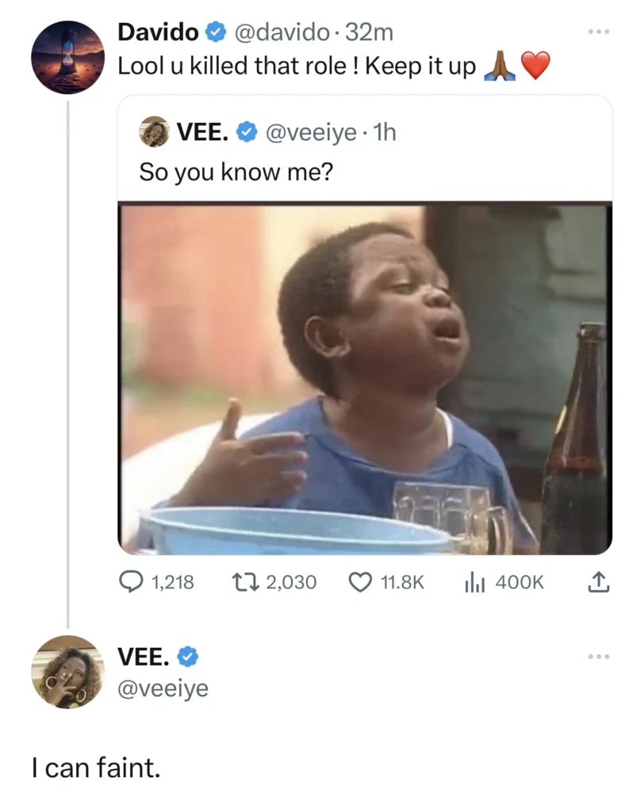Open the quoted tweet's meme image

[x=365, y=379]
